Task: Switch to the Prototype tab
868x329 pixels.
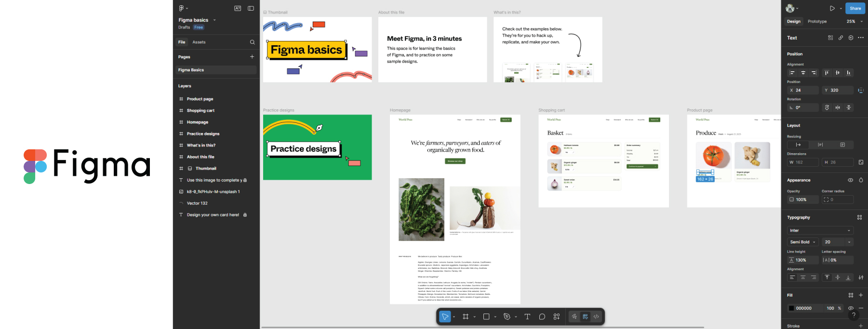Action: pyautogui.click(x=817, y=21)
